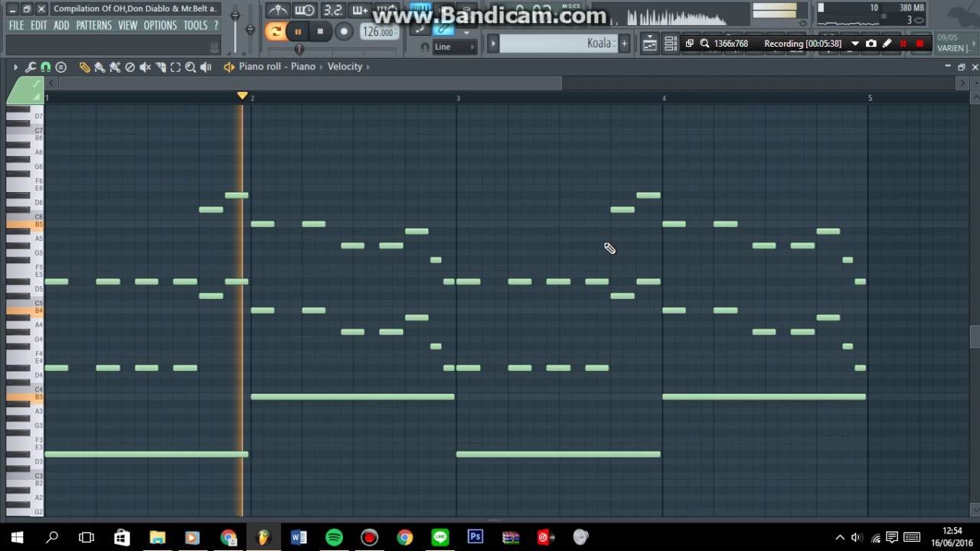
Task: Open the TOOLS menu
Action: pyautogui.click(x=195, y=25)
